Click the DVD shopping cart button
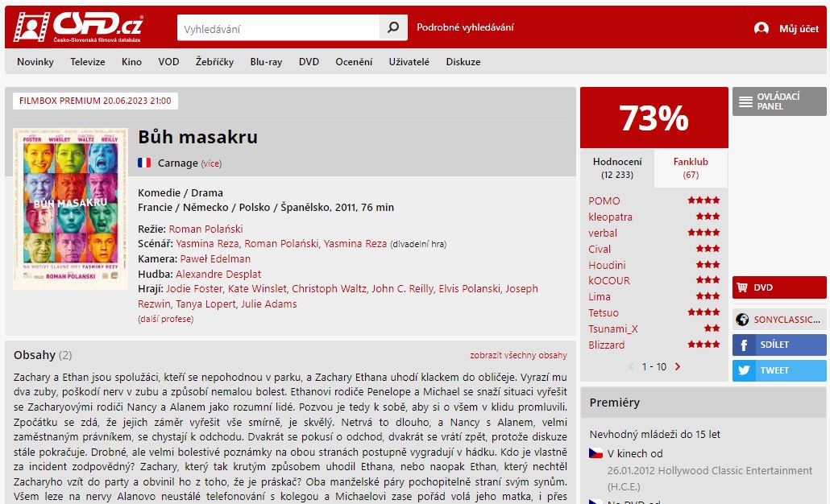The height and width of the screenshot is (504, 830). pyautogui.click(x=779, y=287)
